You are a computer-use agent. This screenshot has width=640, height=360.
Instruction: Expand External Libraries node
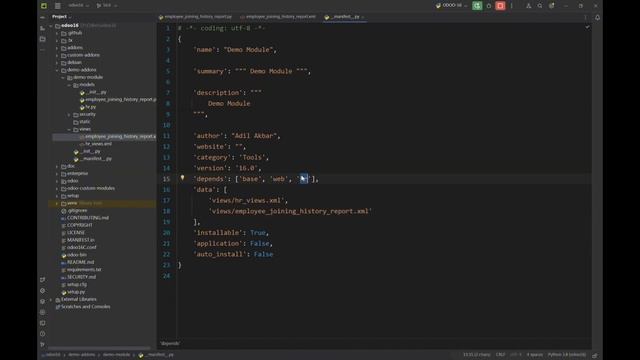pos(51,299)
